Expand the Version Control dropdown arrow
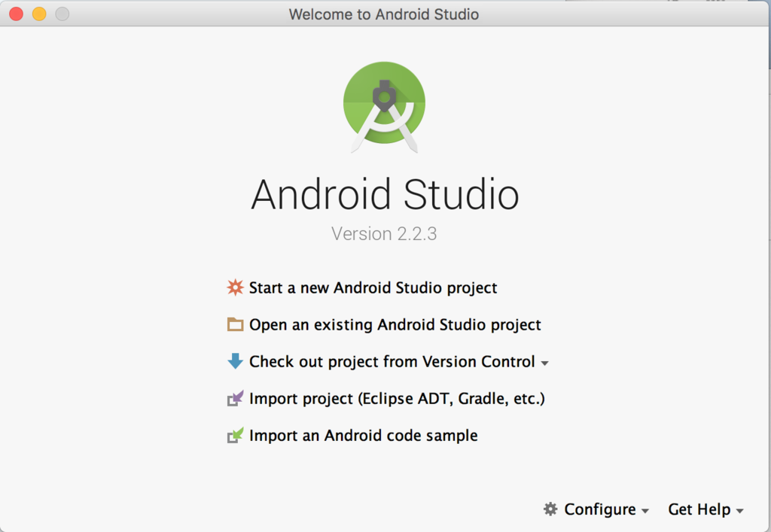Screen dimensions: 771x532 (544, 363)
